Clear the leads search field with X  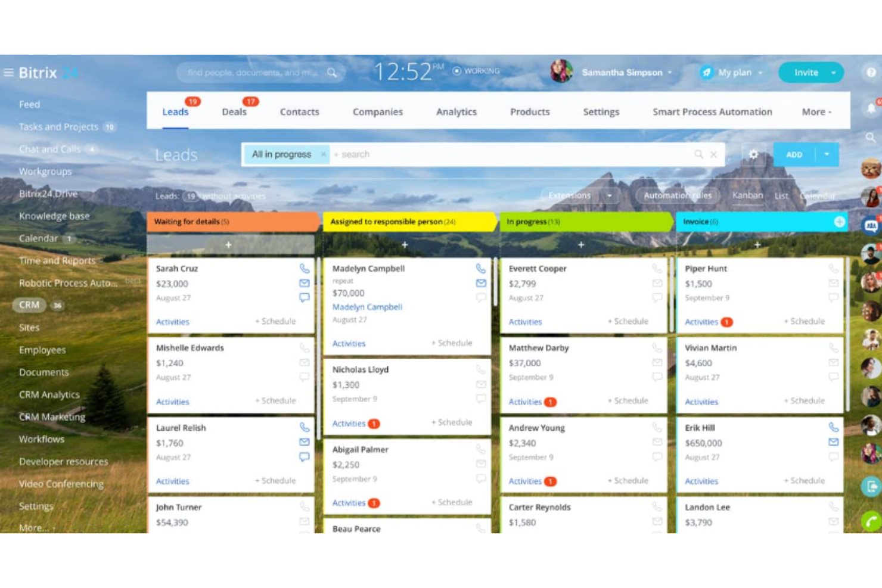coord(714,154)
